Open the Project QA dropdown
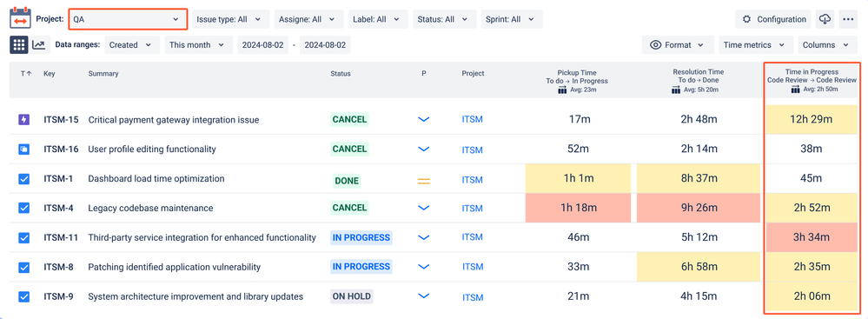868x319 pixels. click(128, 19)
